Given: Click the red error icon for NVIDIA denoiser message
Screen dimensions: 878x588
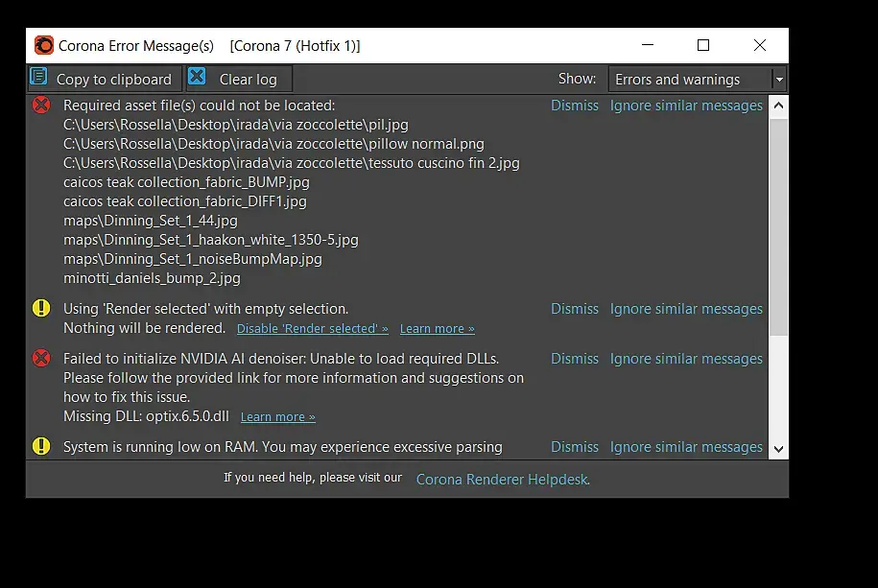Looking at the screenshot, I should click(x=41, y=358).
